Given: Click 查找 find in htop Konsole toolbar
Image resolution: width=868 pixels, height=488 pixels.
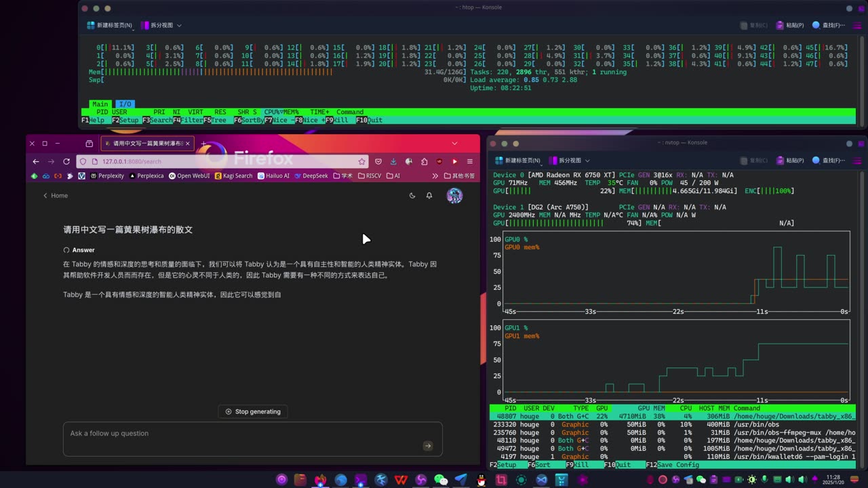Looking at the screenshot, I should [x=829, y=25].
